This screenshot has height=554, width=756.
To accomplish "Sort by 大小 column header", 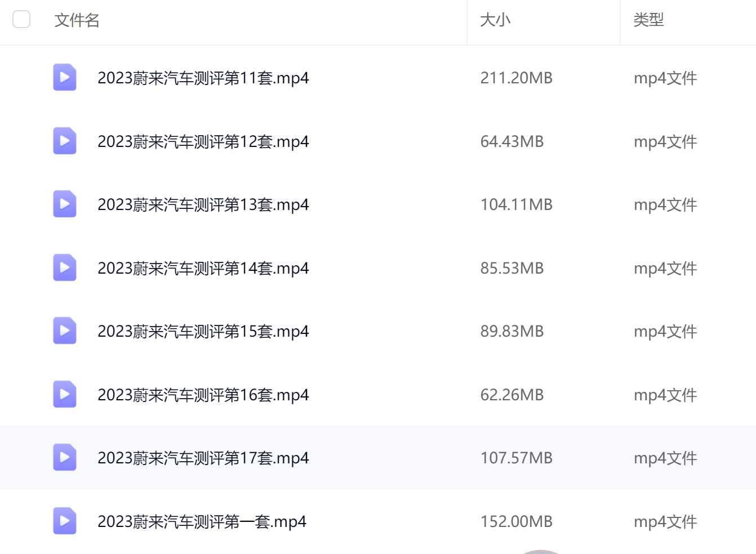I will click(x=495, y=20).
